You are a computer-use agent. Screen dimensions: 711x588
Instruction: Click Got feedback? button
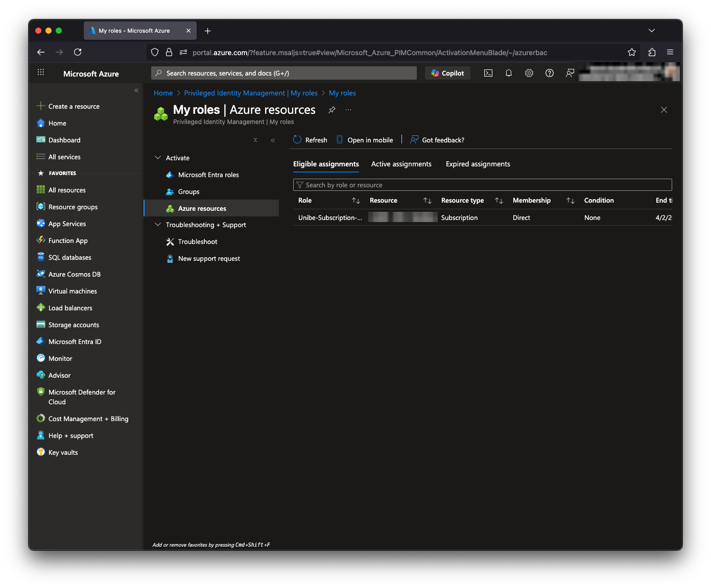[x=437, y=140]
